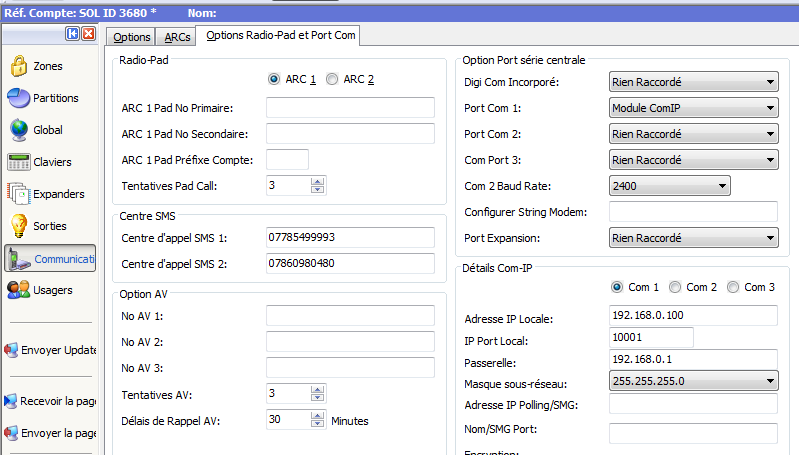The image size is (799, 455).
Task: Click the Claviers keypad icon
Action: [18, 162]
